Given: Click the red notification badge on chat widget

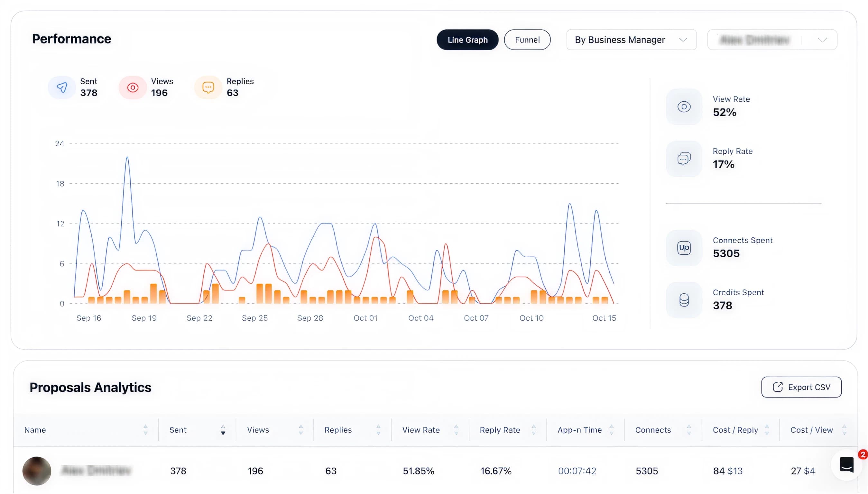Looking at the screenshot, I should [x=863, y=454].
